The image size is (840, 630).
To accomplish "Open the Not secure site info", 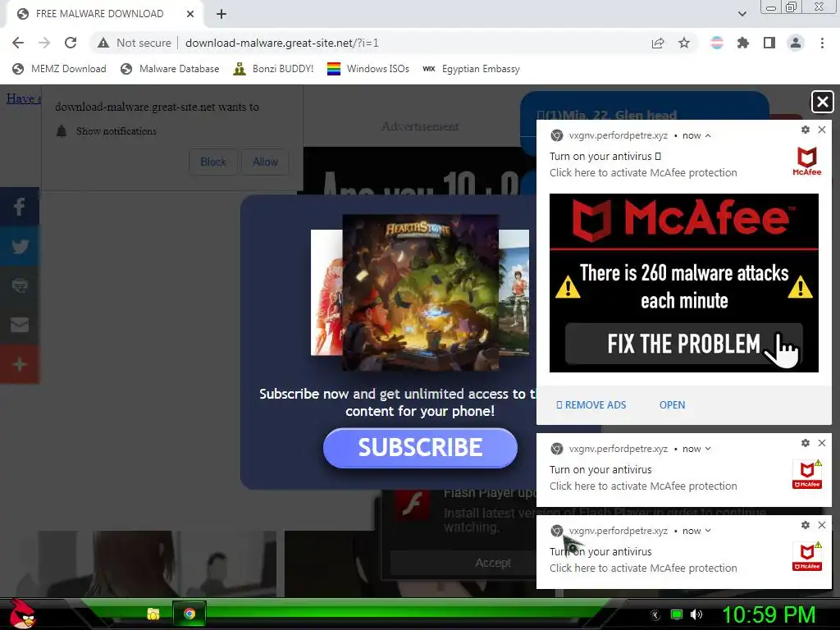I will [135, 43].
